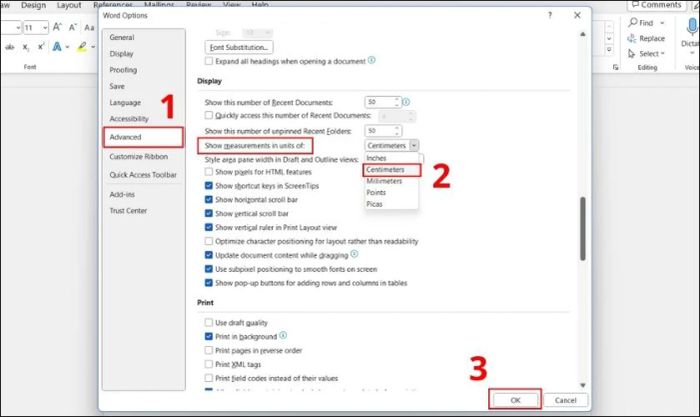Image resolution: width=700 pixels, height=417 pixels.
Task: Uncheck Show vertical scroll bar
Action: click(208, 213)
